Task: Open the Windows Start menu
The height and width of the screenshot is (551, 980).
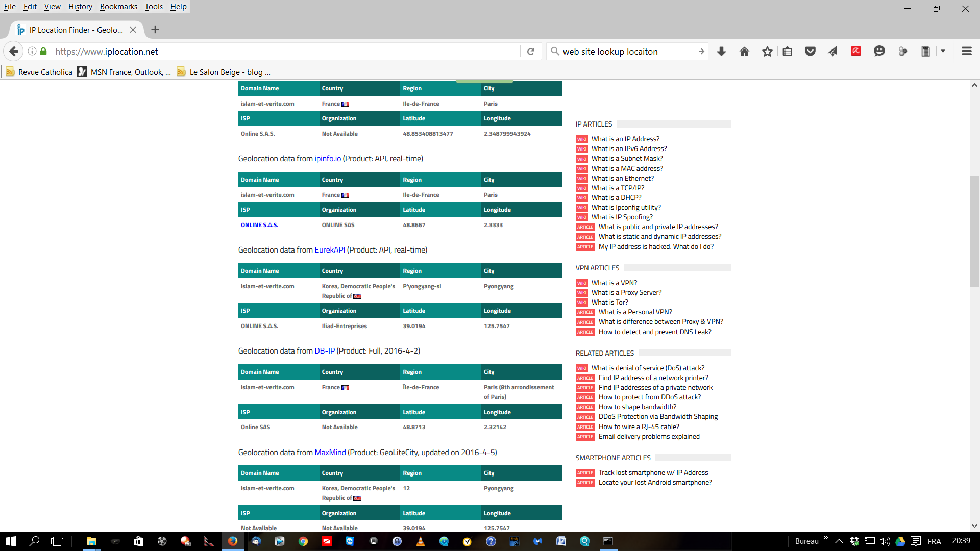Action: 11,541
